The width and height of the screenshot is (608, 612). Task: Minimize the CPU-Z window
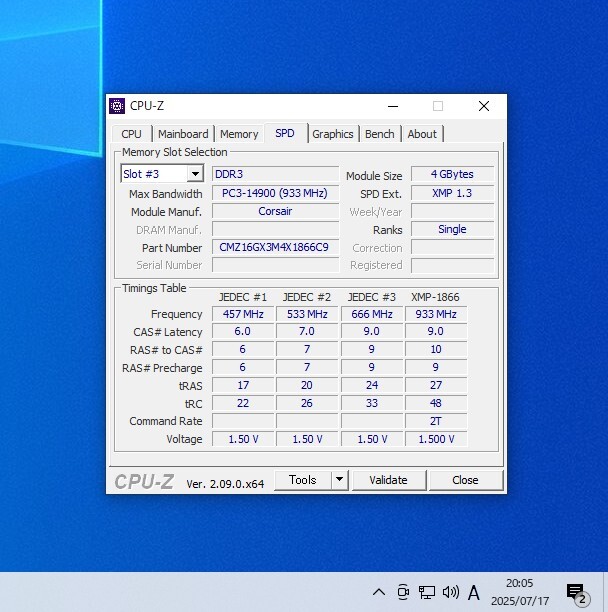[393, 106]
